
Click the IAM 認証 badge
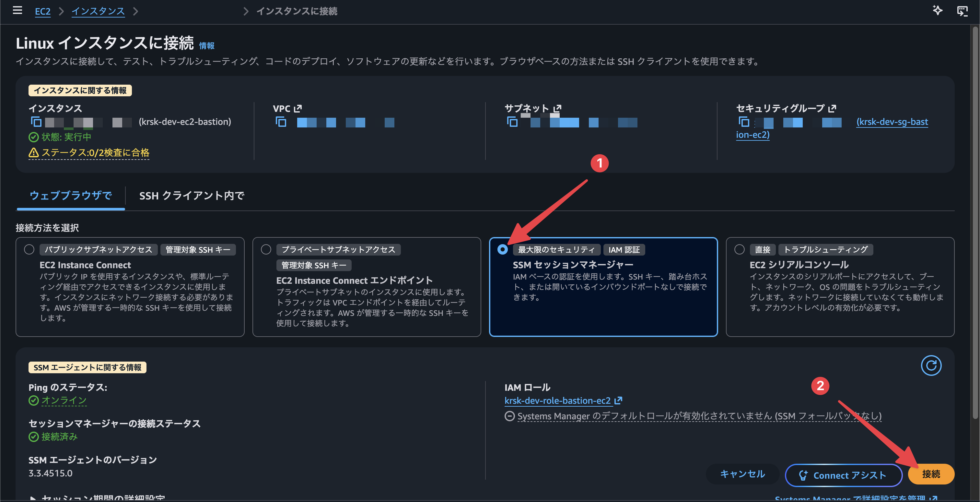pyautogui.click(x=624, y=250)
